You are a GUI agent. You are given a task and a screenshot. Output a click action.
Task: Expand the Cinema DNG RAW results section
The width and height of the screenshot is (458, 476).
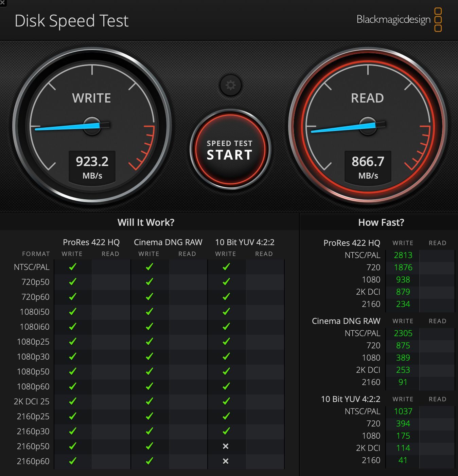point(346,321)
